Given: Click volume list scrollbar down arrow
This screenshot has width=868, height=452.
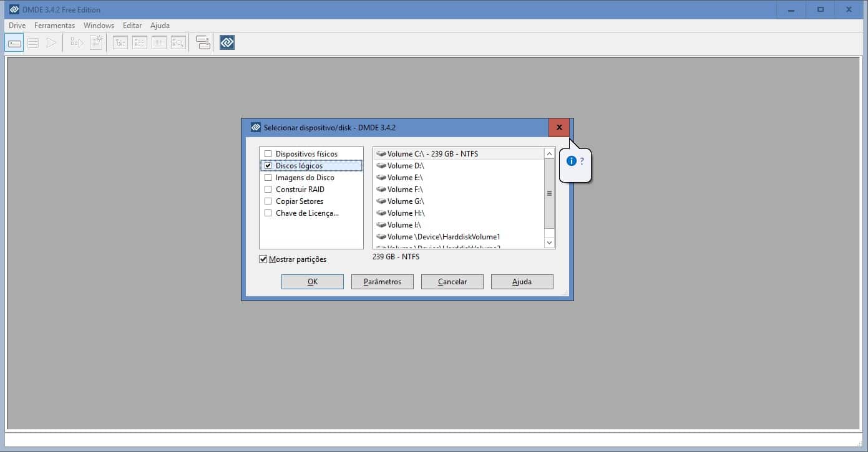Looking at the screenshot, I should (x=549, y=243).
